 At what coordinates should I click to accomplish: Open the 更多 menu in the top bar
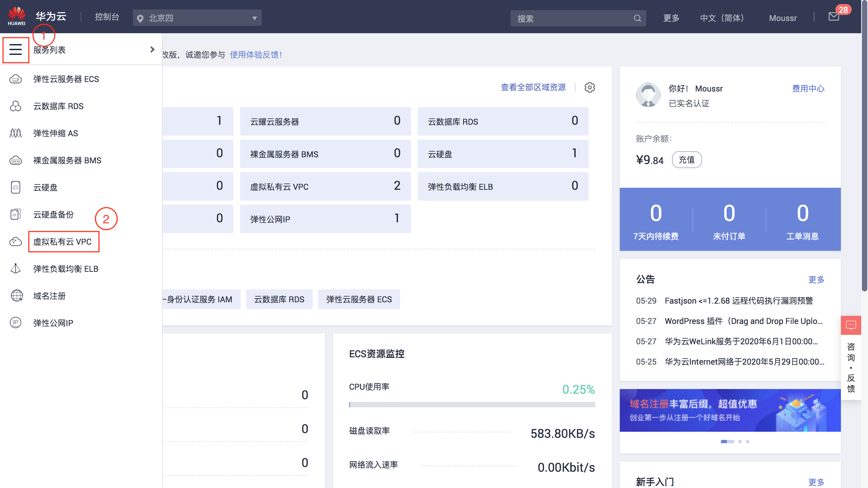(x=671, y=18)
